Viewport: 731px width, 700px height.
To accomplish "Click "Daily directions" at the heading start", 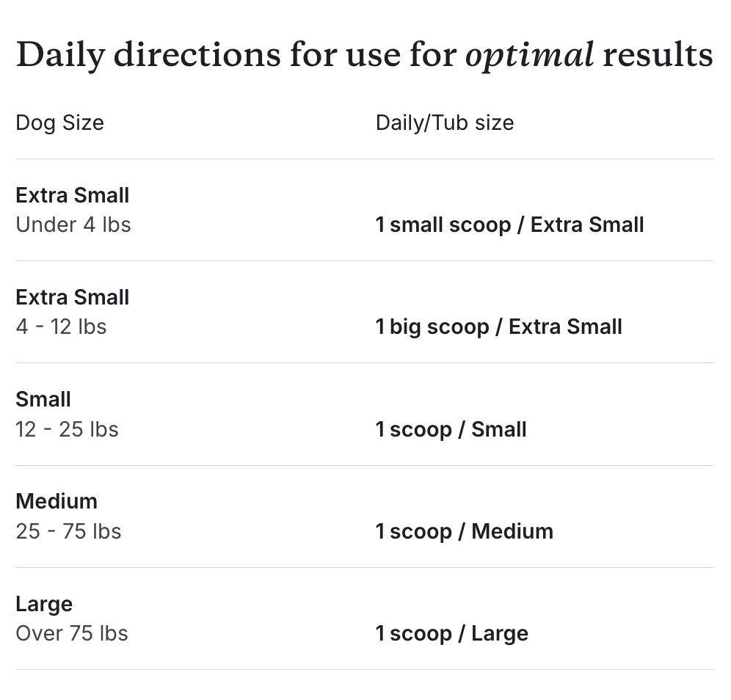I will pos(148,56).
